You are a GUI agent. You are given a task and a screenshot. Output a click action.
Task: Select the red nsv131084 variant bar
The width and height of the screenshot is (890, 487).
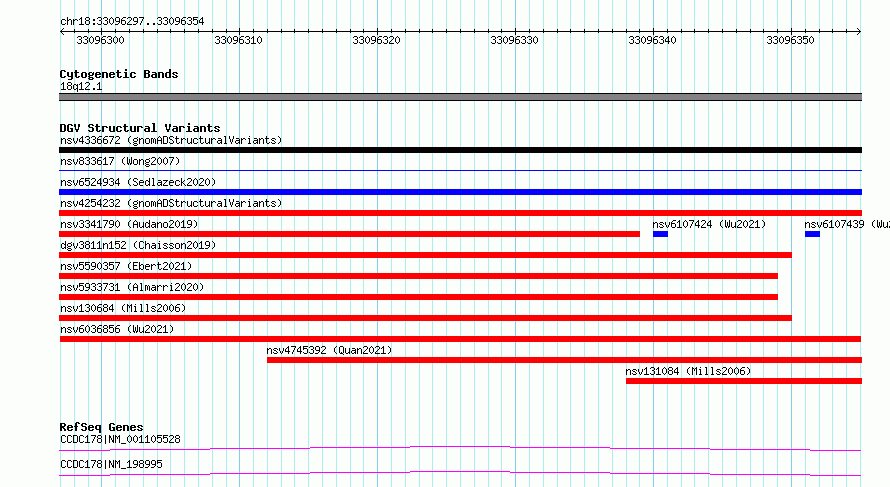click(x=744, y=381)
